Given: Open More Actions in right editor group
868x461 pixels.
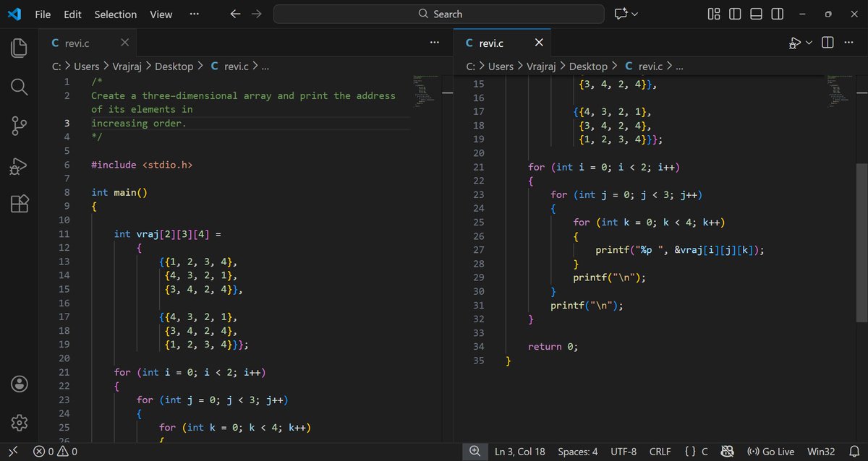Looking at the screenshot, I should (x=848, y=43).
